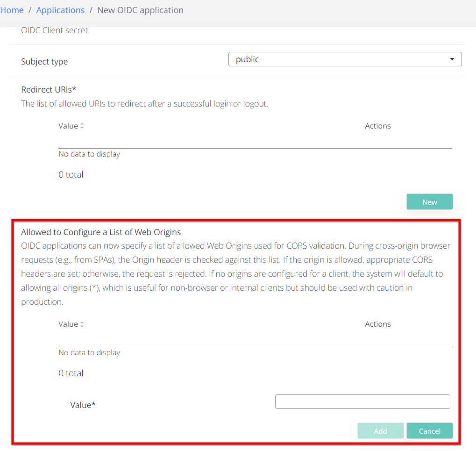Screen dimensions: 476x451
Task: Sort Redirect URIs by Value column icon
Action: [x=82, y=126]
